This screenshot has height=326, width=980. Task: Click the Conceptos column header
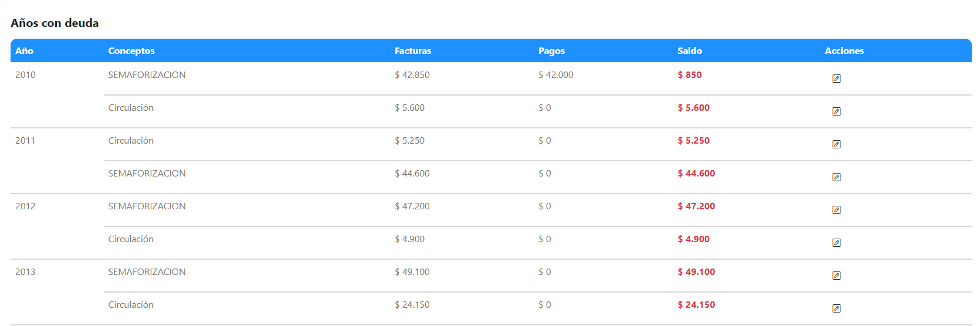(131, 51)
